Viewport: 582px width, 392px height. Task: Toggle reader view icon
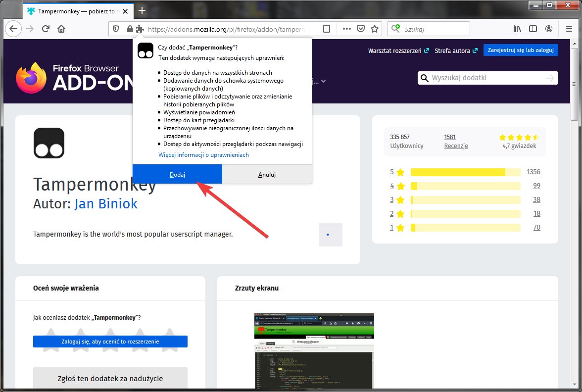[327, 29]
